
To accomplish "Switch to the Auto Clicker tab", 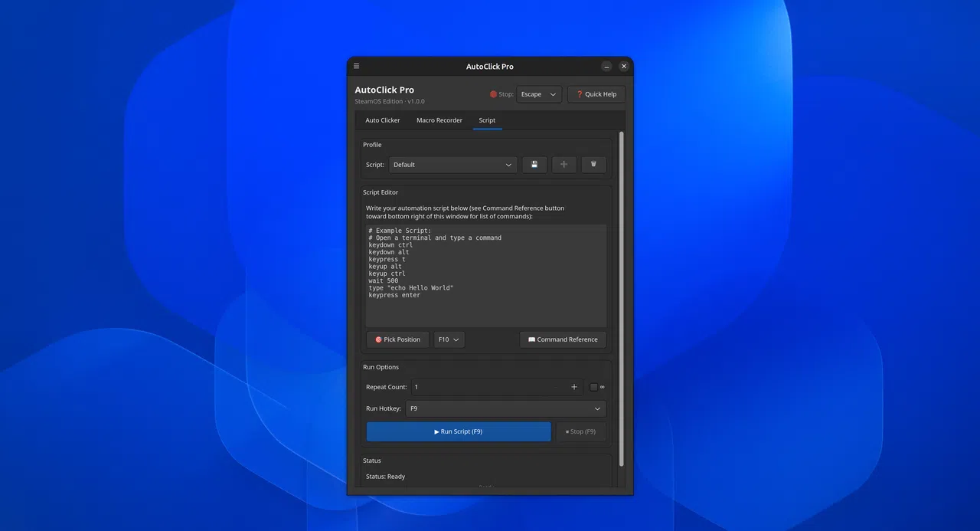I will (x=383, y=120).
